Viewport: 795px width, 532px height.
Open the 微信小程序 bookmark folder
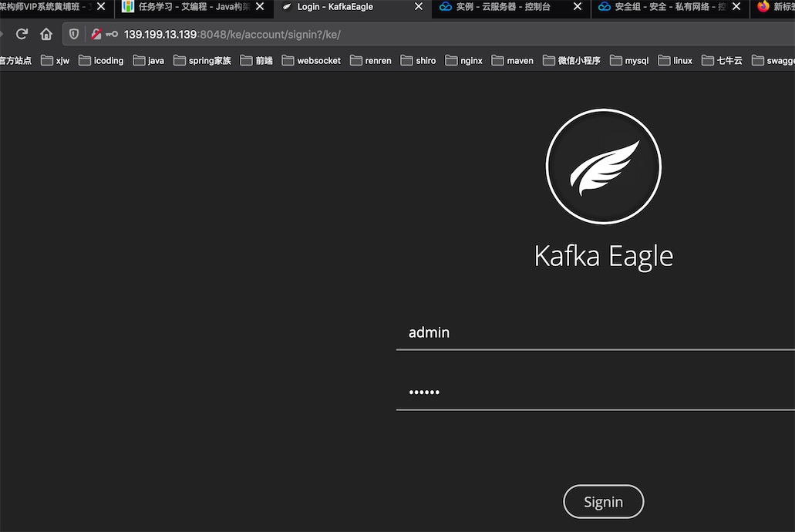pos(571,60)
